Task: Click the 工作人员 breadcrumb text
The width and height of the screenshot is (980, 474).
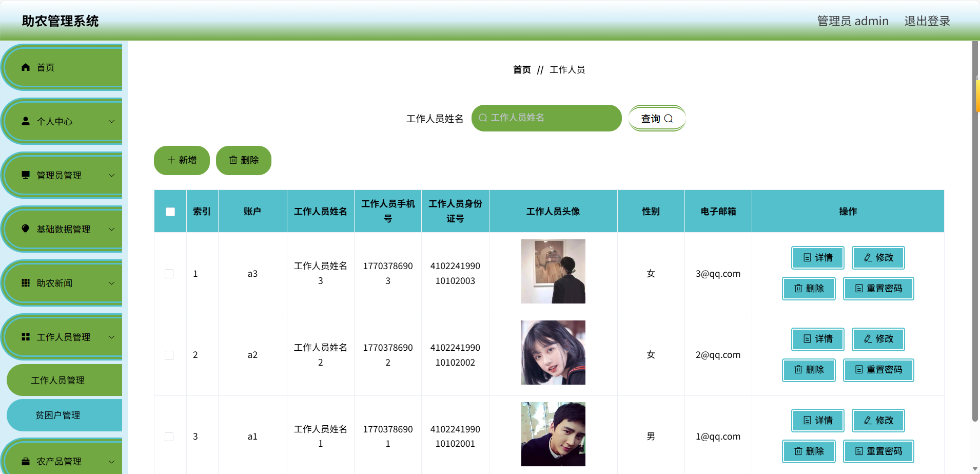Action: (567, 69)
